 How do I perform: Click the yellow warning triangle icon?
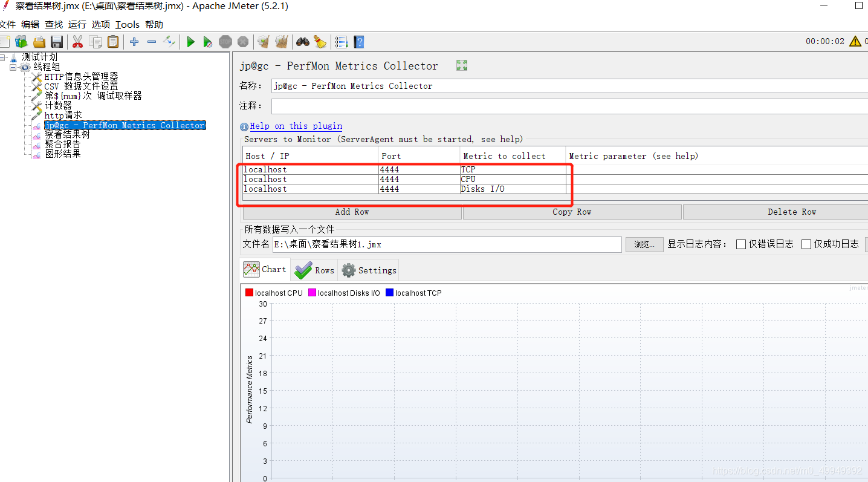tap(855, 41)
